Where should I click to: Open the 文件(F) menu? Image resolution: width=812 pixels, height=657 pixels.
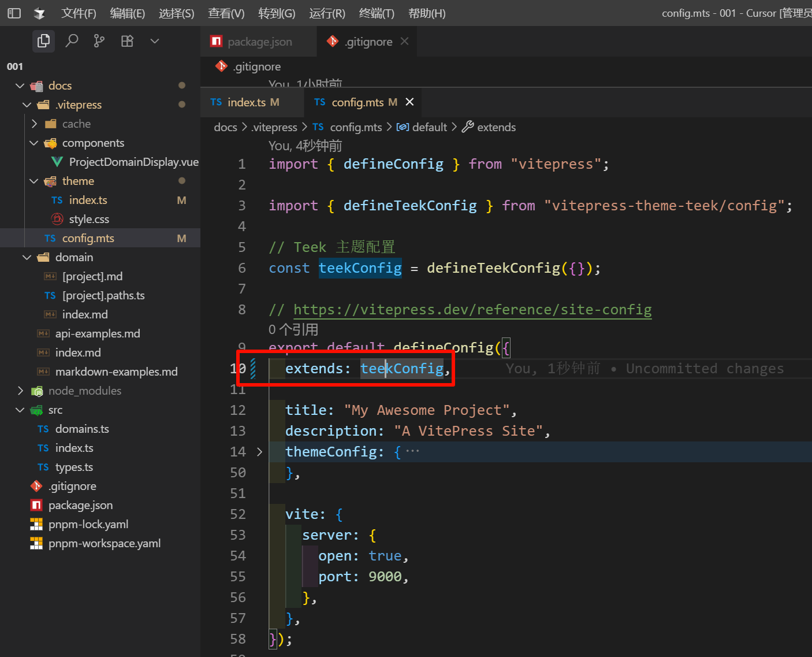click(x=79, y=13)
